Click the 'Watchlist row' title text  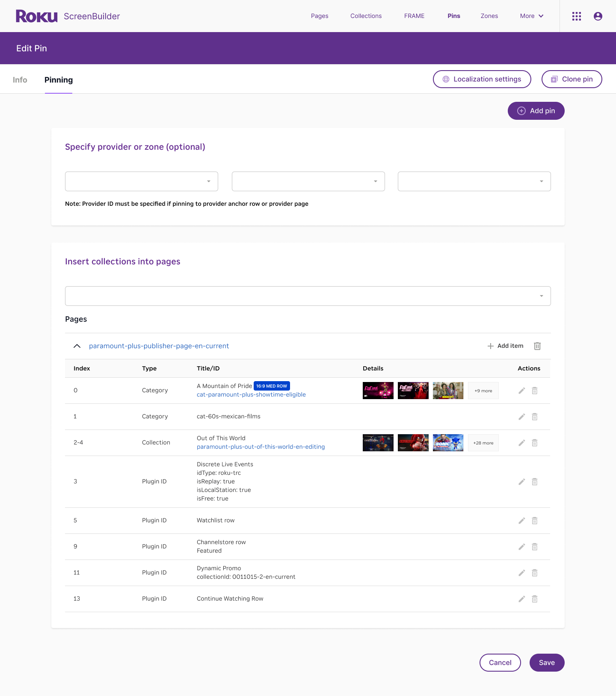[x=216, y=521]
